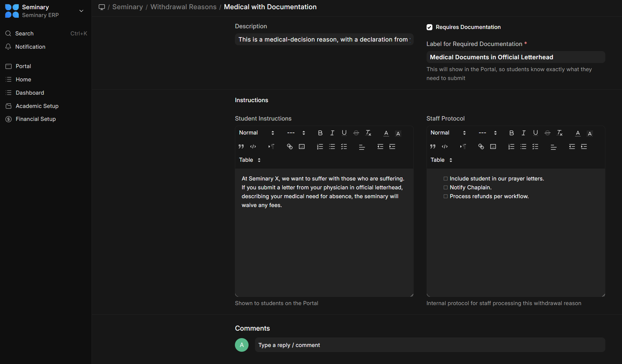The width and height of the screenshot is (622, 364).
Task: Check 'Include student in our prayer letters' item
Action: pyautogui.click(x=445, y=179)
